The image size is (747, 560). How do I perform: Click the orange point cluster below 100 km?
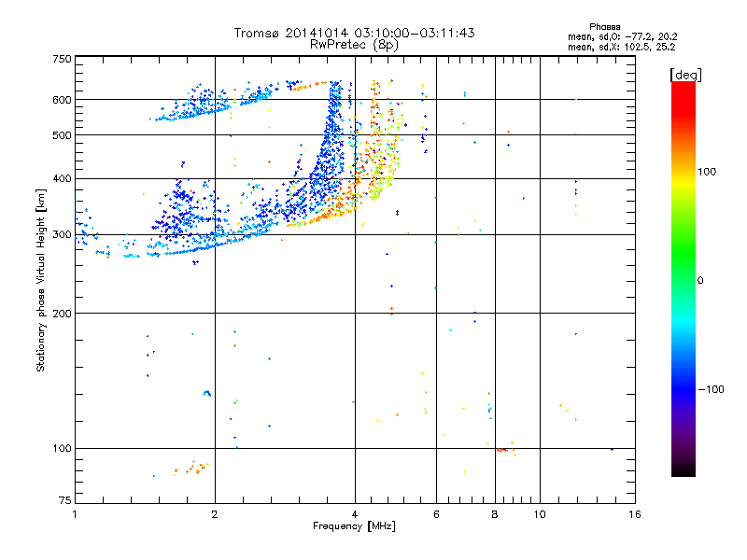191,468
